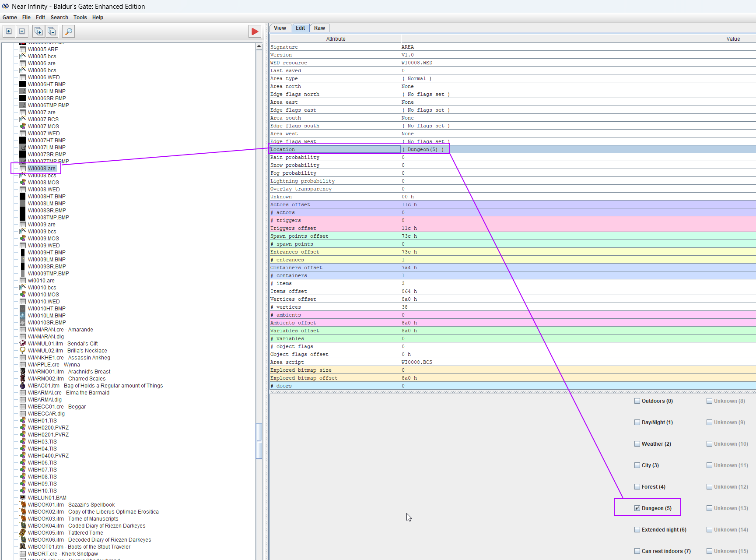
Task: Select the # doors attribute row
Action: coord(513,386)
